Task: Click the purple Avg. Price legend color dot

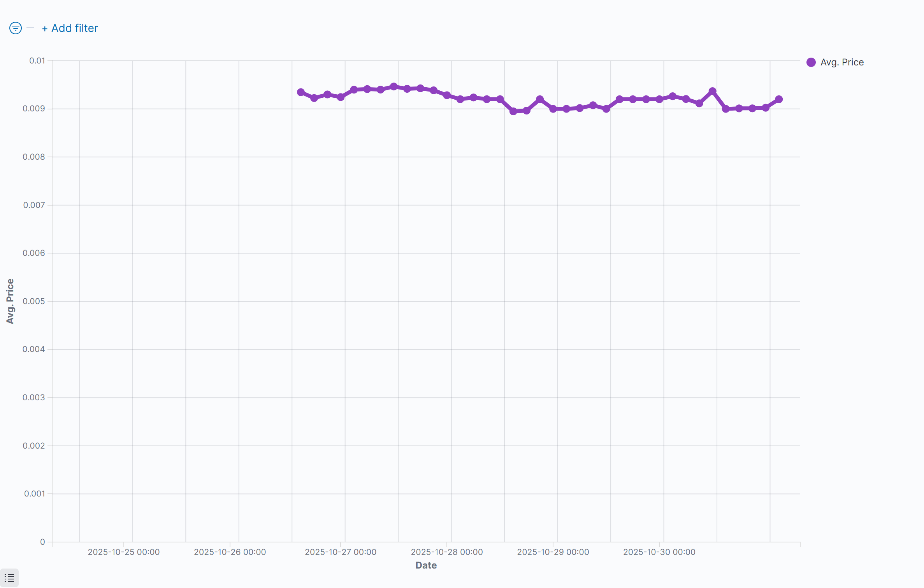Action: [811, 62]
